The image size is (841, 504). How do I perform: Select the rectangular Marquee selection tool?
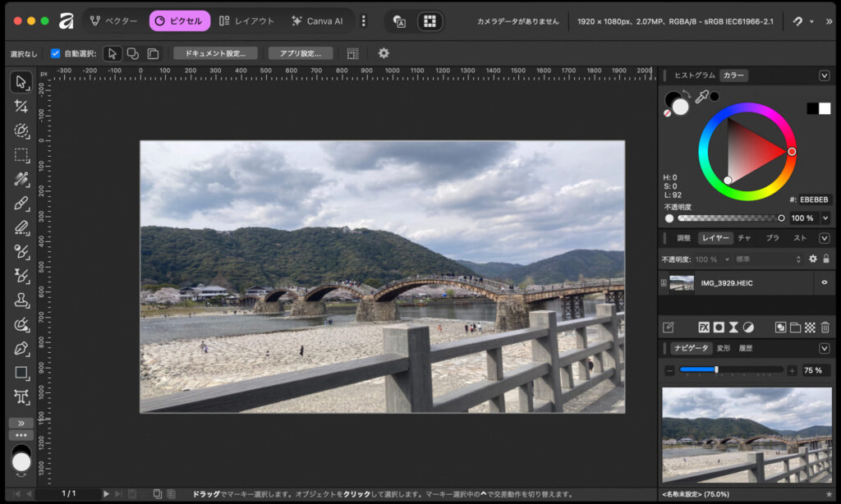point(21,155)
